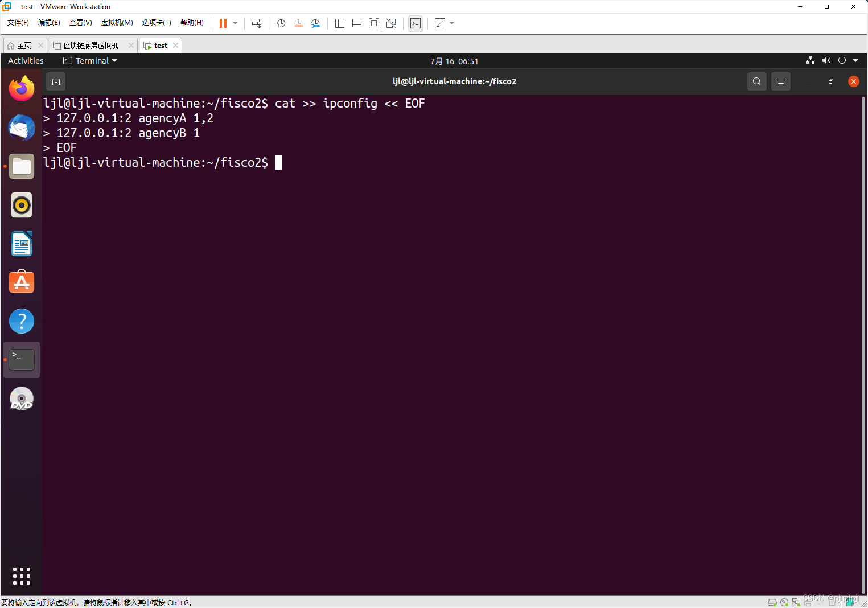Click the terminal prompt cursor line
The width and height of the screenshot is (868, 608).
(x=163, y=162)
